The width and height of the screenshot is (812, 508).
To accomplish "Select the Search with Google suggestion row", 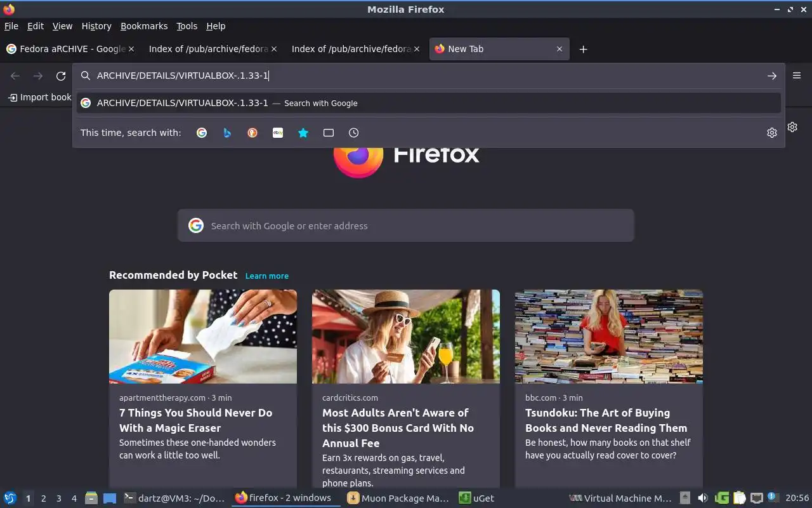I will [x=429, y=103].
